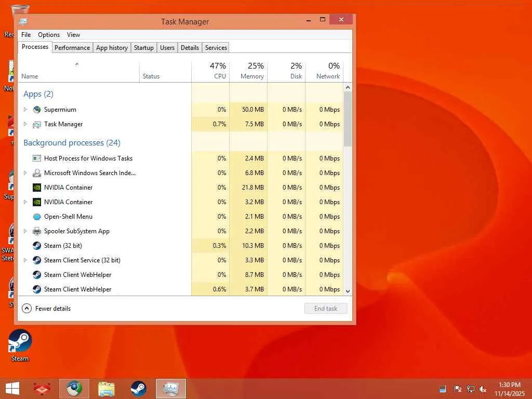Click the Open-Shell Menu icon
The height and width of the screenshot is (399, 532).
click(37, 217)
